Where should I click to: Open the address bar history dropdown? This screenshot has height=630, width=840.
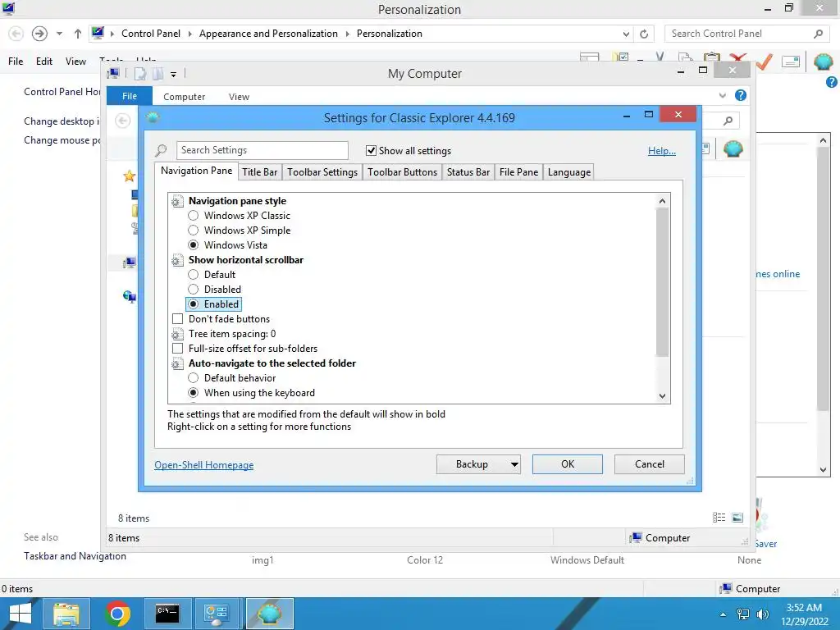click(626, 34)
